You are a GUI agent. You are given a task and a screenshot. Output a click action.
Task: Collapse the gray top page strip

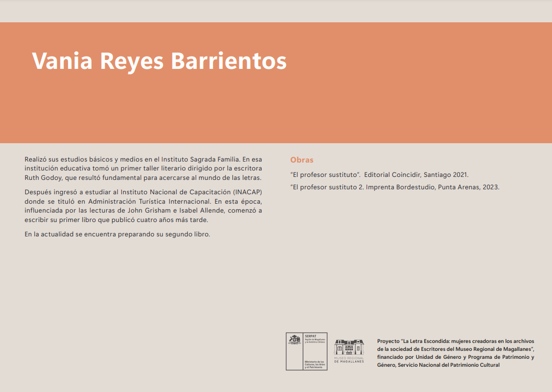pos(276,10)
